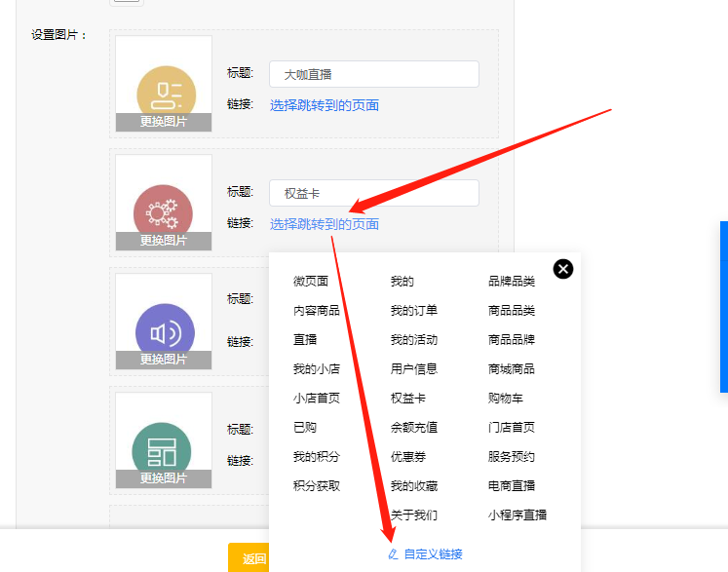Select 我的积分 option
The image size is (728, 572).
(x=317, y=457)
